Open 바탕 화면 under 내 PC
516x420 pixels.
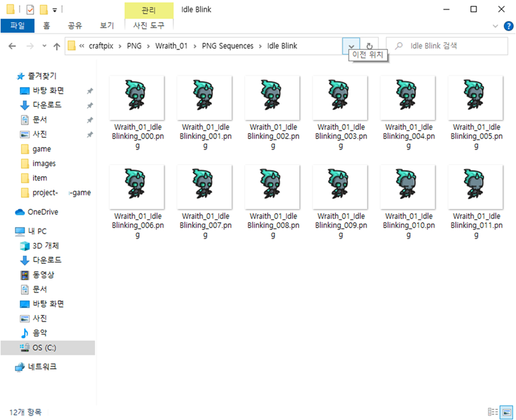(x=48, y=304)
